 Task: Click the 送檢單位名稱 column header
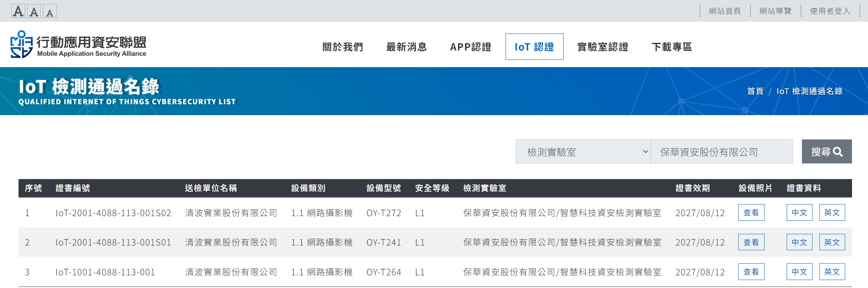[211, 188]
